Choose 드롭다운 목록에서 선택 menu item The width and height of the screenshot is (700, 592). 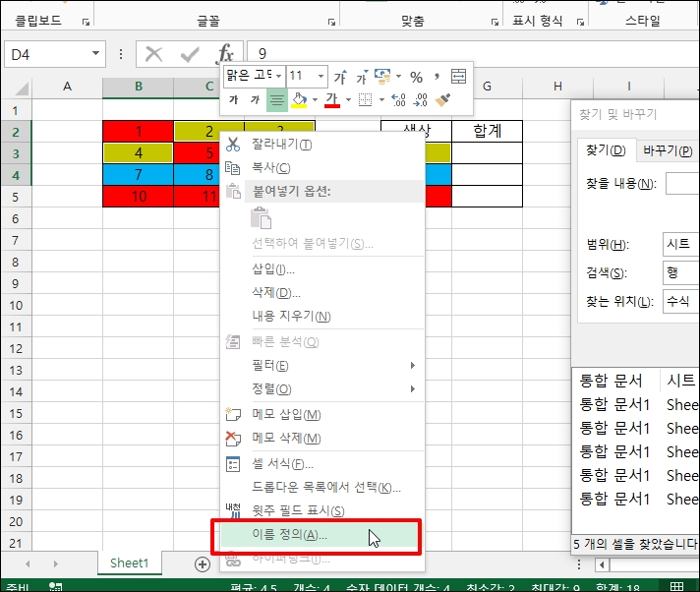click(321, 487)
